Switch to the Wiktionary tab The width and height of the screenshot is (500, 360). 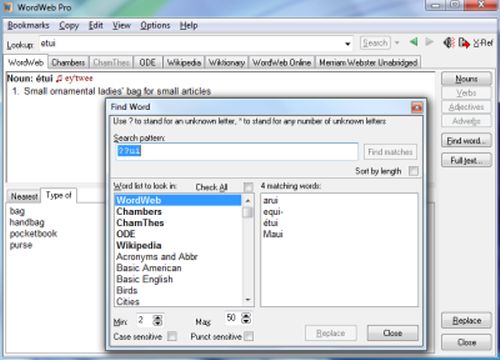click(227, 62)
